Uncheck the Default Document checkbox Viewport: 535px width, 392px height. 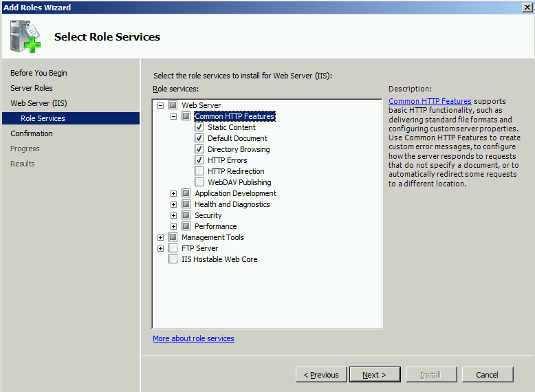199,138
